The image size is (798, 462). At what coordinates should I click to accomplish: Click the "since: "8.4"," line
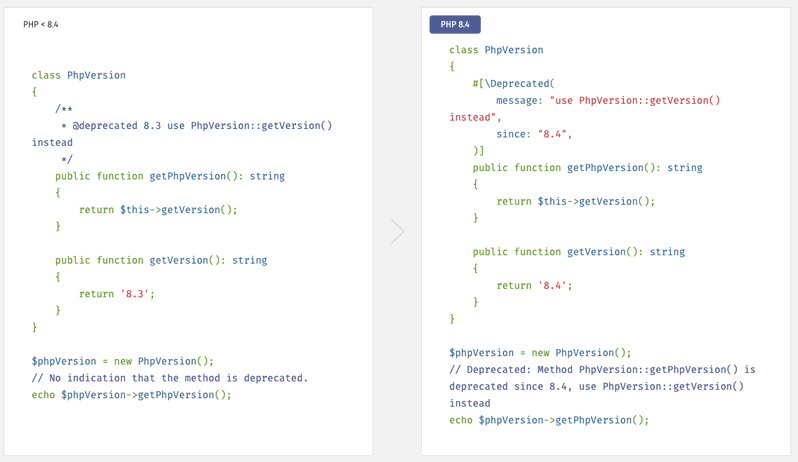pyautogui.click(x=534, y=134)
